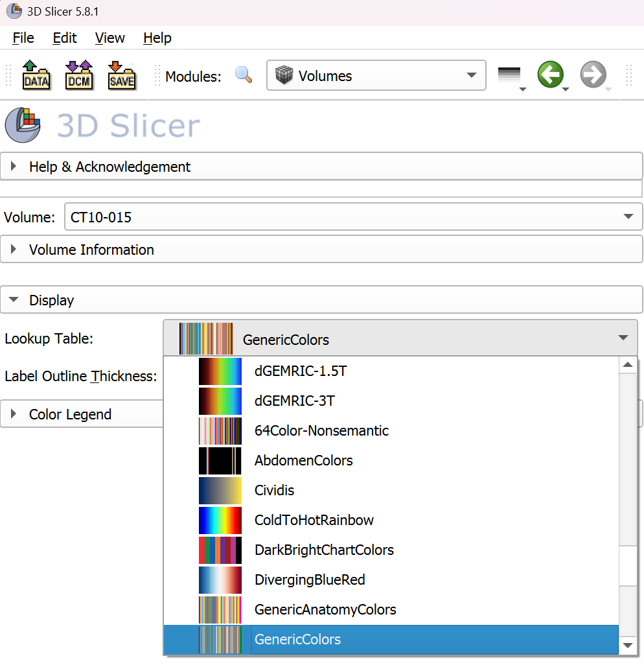Collapse the GenericColors lookup table combo box

coord(400,338)
